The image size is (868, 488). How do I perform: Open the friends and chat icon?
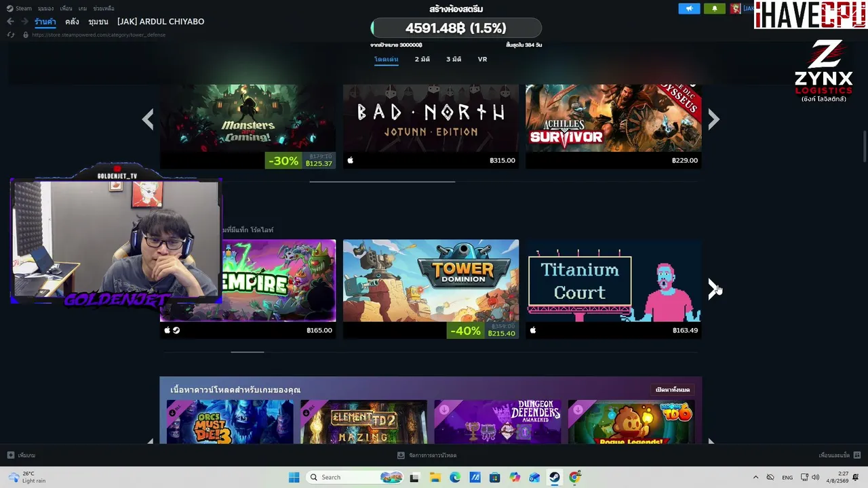point(857,455)
